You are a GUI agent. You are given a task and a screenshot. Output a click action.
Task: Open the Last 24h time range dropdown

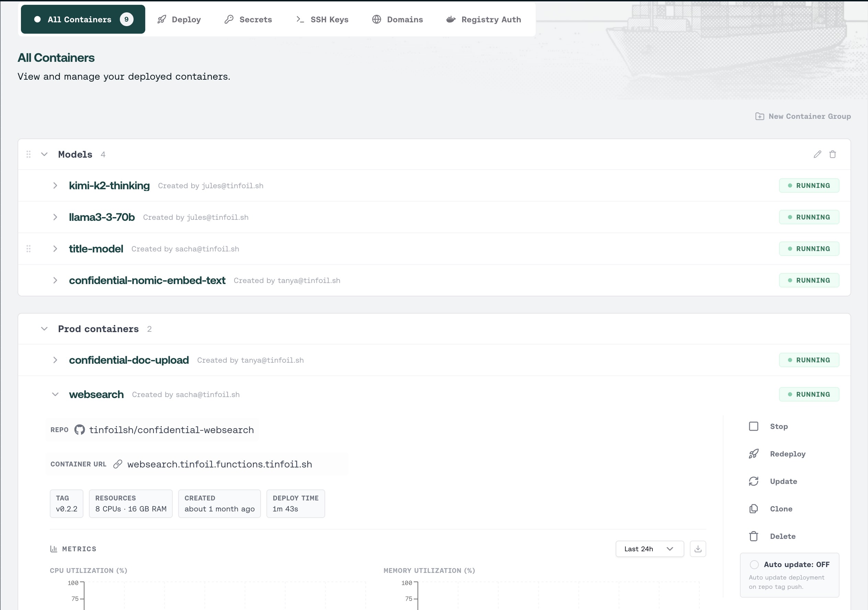pos(649,549)
